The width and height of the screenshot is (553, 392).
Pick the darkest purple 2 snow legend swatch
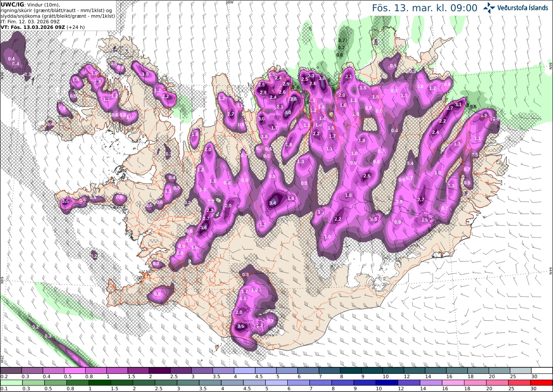(x=159, y=370)
